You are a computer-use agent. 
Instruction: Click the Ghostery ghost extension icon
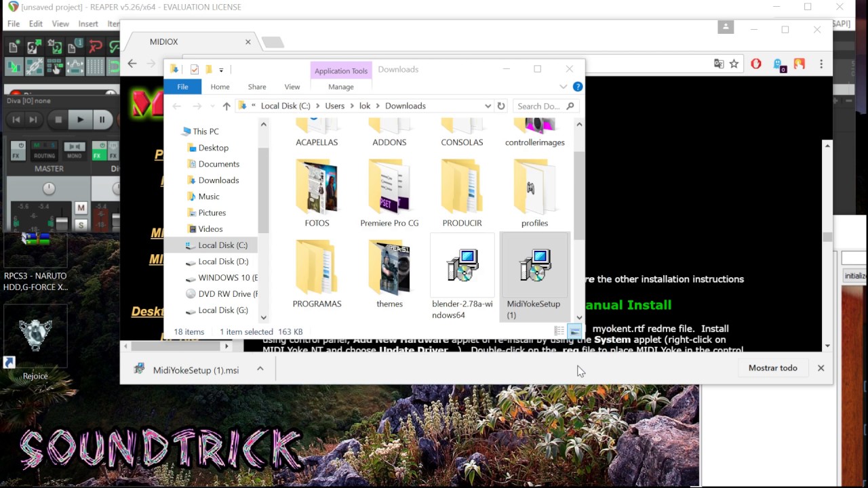[778, 64]
